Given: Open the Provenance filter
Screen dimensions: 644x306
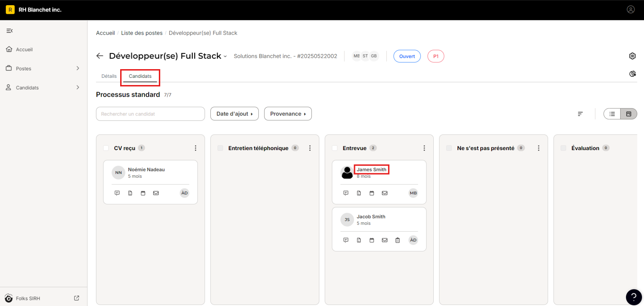Looking at the screenshot, I should tap(288, 114).
